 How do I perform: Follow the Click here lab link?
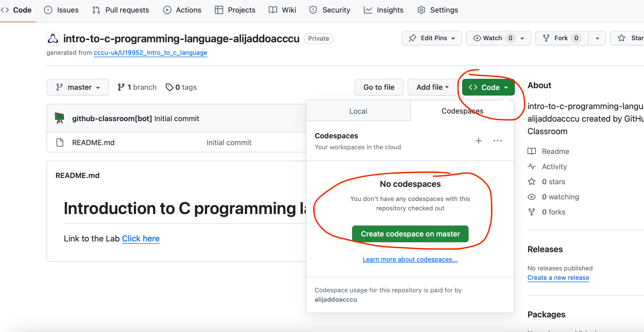tap(141, 239)
